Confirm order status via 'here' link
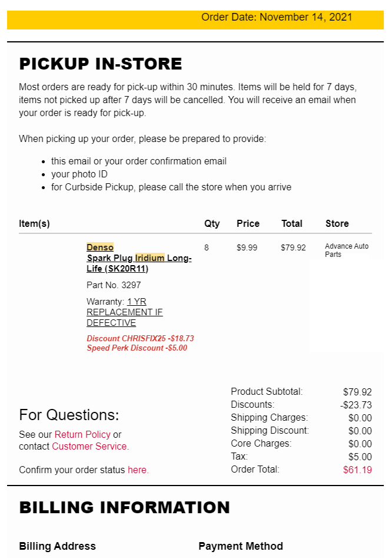392x558 pixels. [x=137, y=470]
